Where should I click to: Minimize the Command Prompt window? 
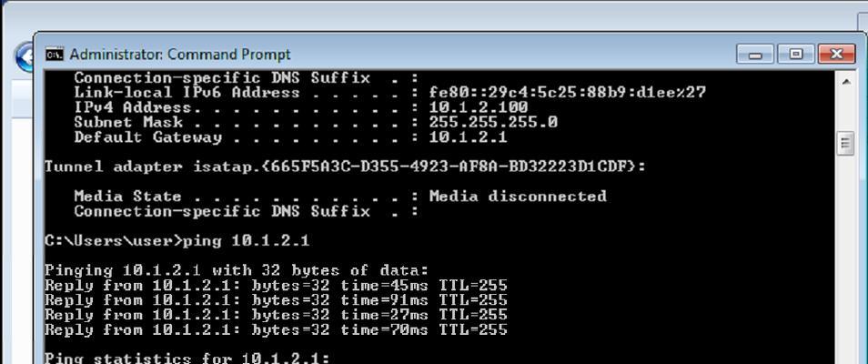click(x=755, y=55)
